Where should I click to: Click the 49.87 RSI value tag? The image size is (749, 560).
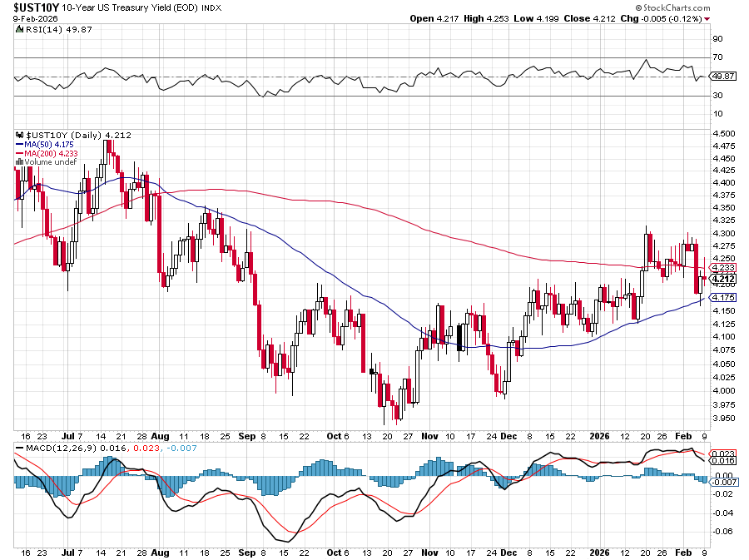[721, 77]
